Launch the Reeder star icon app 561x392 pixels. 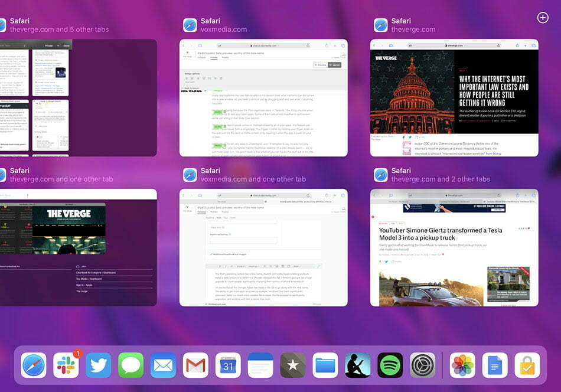pos(293,365)
